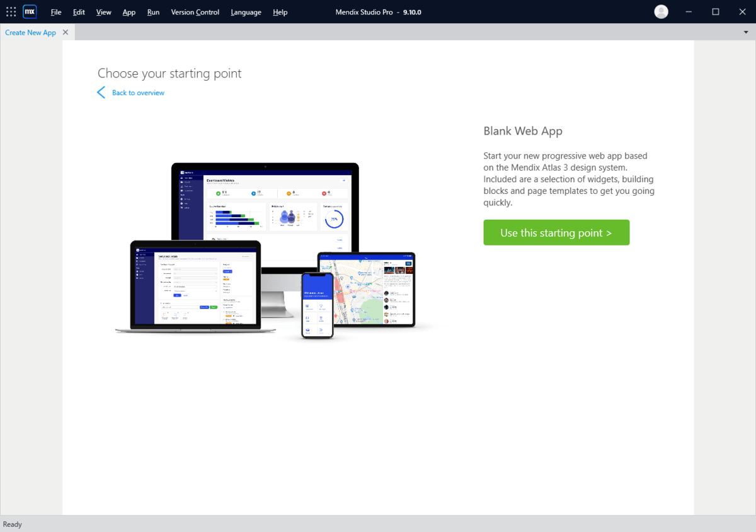Click the Choose your starting point heading
This screenshot has width=756, height=532.
point(169,73)
